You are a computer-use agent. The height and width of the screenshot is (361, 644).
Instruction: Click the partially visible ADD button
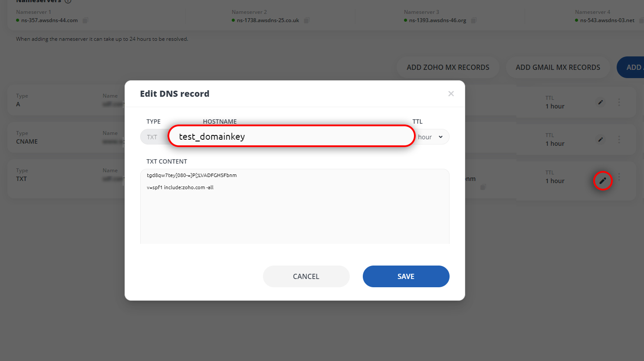point(631,67)
